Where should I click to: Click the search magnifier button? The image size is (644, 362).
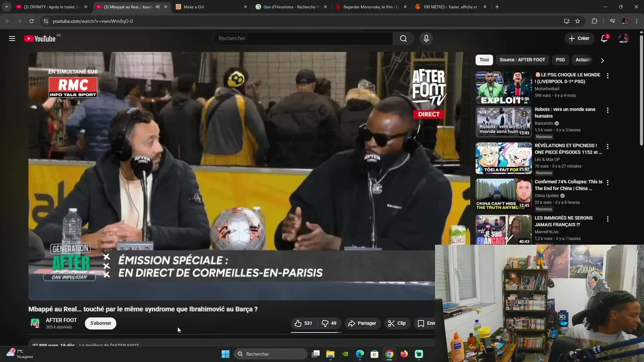point(404,39)
